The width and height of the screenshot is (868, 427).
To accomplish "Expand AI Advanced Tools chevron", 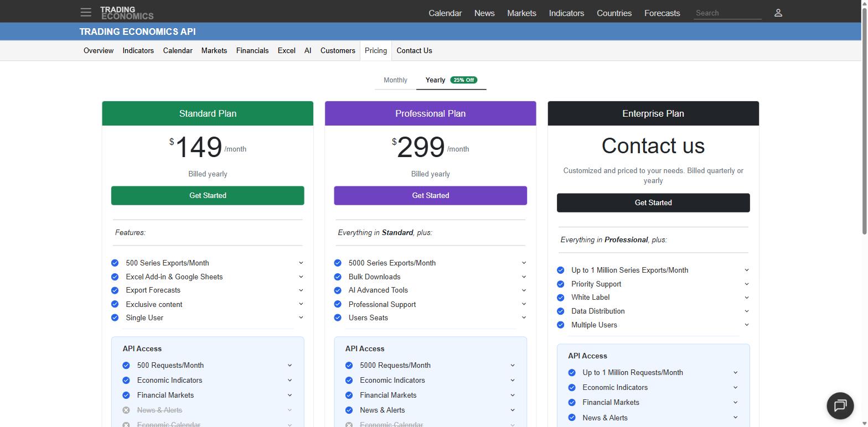I will (x=524, y=290).
